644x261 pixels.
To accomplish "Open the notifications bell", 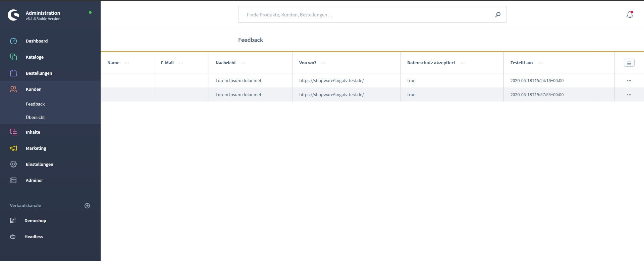I will (x=630, y=14).
